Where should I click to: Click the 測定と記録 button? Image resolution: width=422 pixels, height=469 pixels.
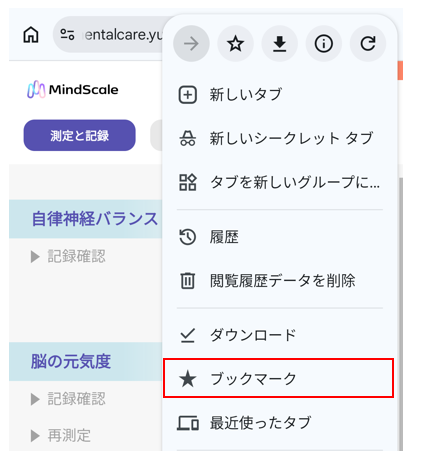click(x=79, y=136)
